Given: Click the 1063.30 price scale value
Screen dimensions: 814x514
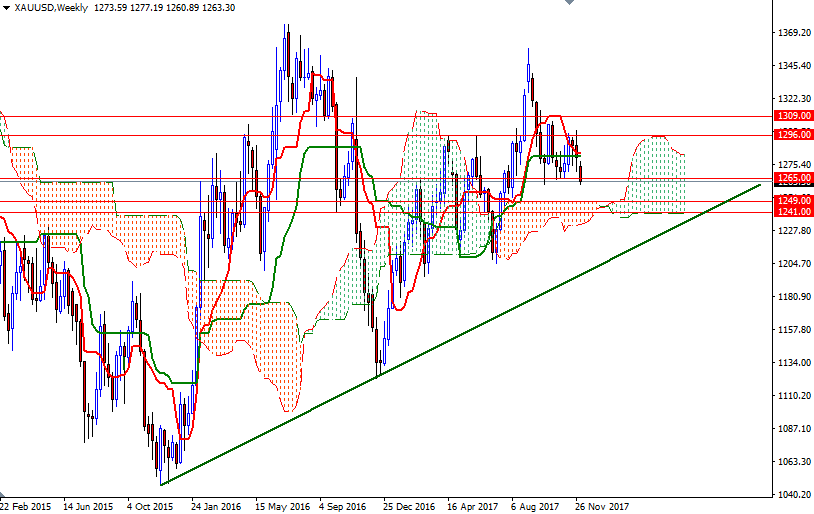Looking at the screenshot, I should pyautogui.click(x=794, y=462).
